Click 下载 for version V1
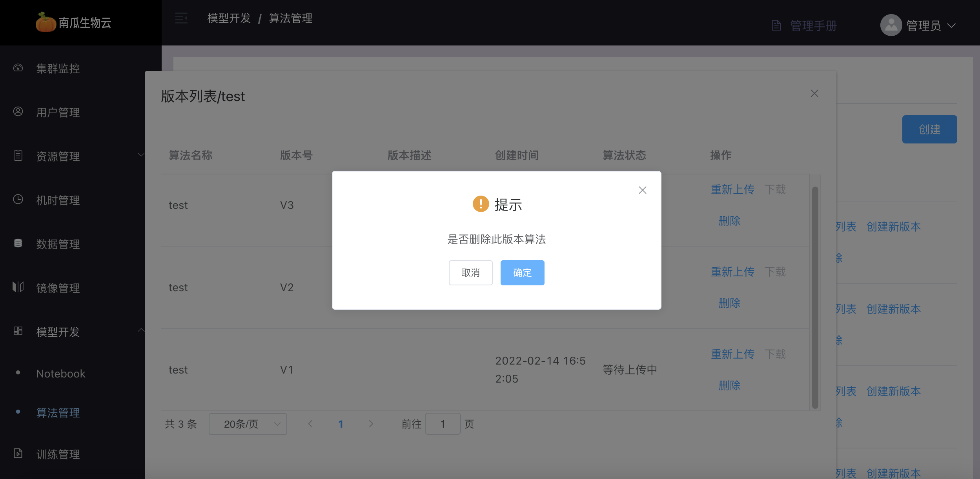The height and width of the screenshot is (479, 980). tap(775, 354)
